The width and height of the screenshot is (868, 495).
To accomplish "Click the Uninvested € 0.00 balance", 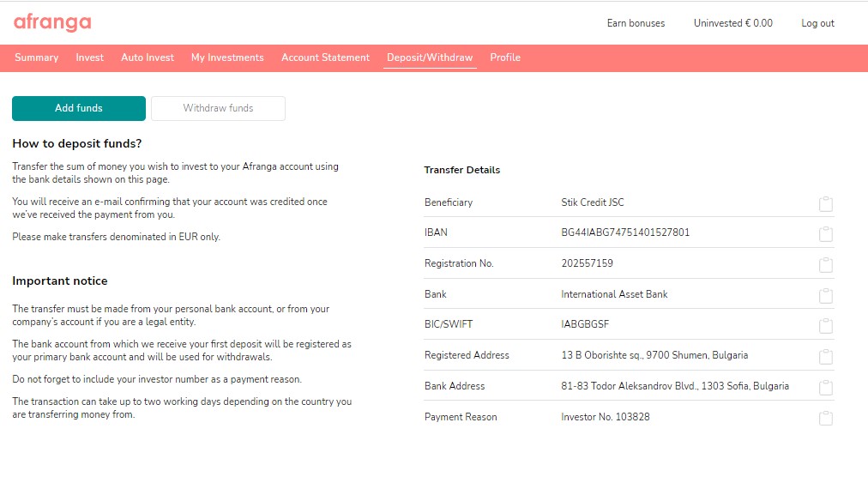I will point(733,23).
